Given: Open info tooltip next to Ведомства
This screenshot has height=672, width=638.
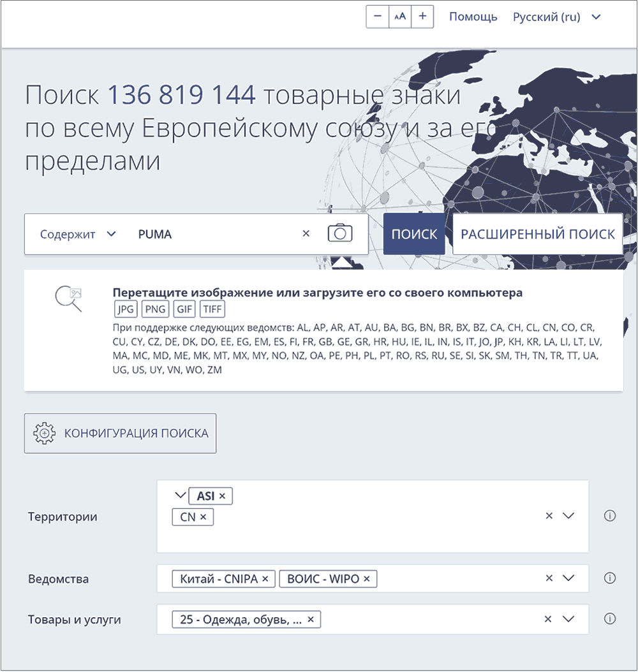Looking at the screenshot, I should coord(609,578).
